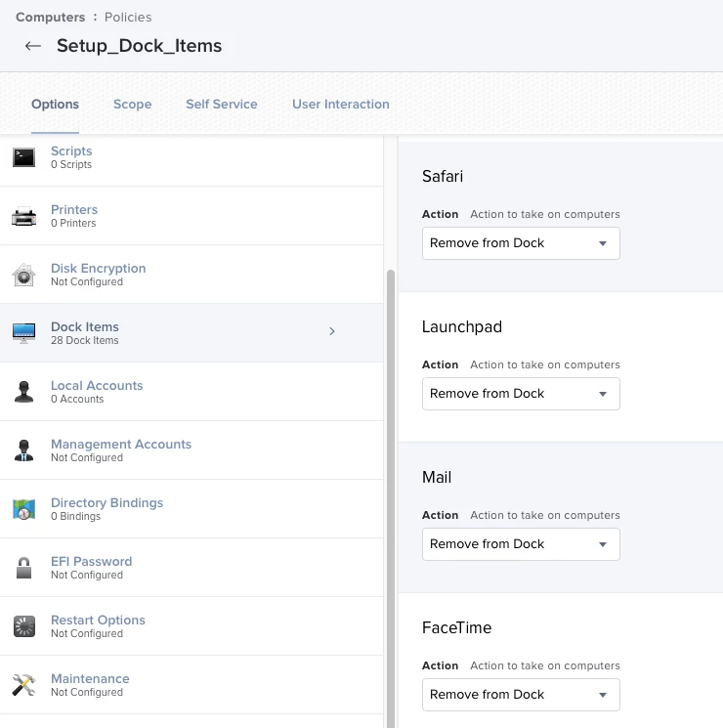Switch to the Scope tab

pyautogui.click(x=132, y=104)
